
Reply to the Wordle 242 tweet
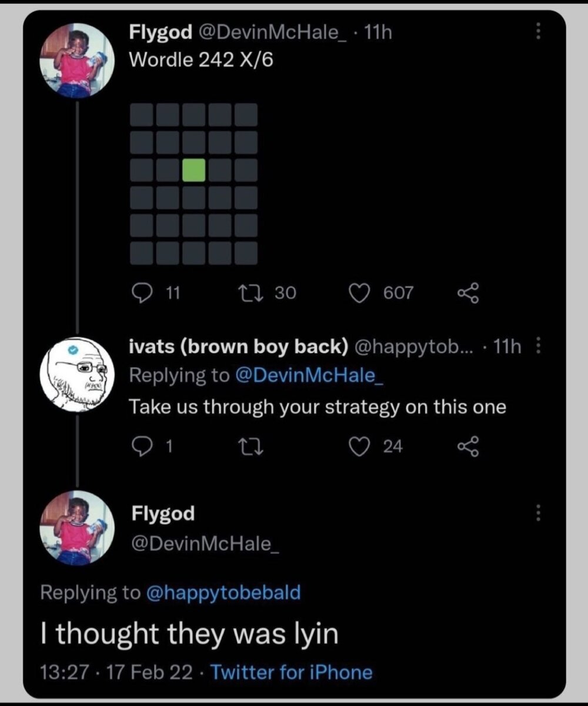(x=142, y=292)
